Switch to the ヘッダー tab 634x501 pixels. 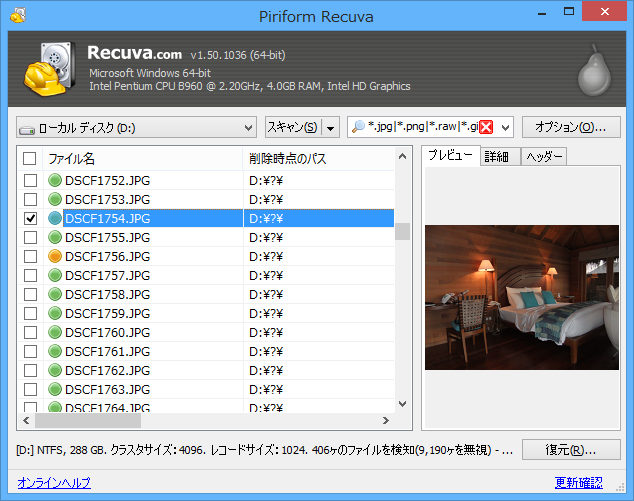point(543,156)
